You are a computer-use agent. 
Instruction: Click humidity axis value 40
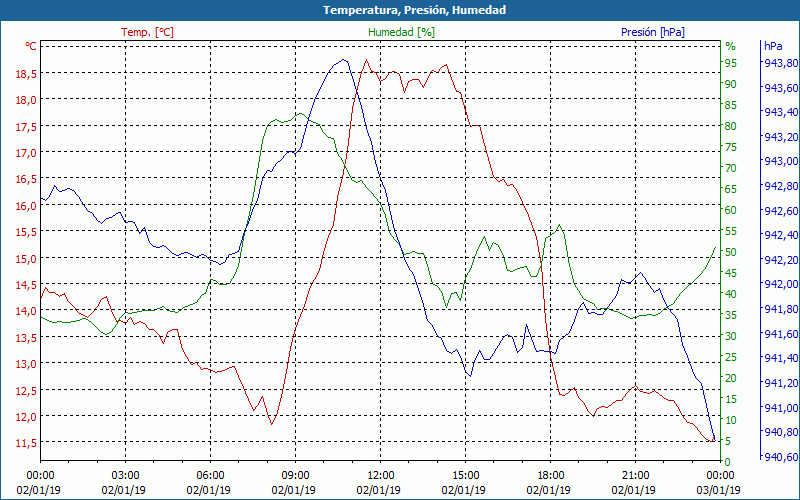[731, 294]
